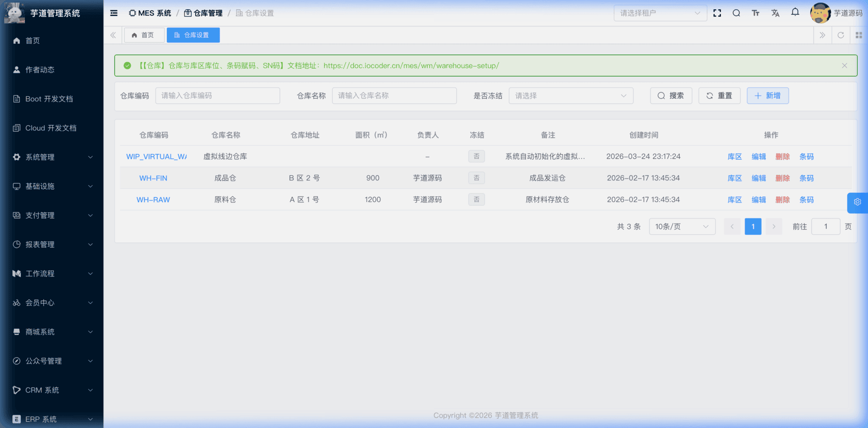This screenshot has height=428, width=868.
Task: Click the 商城系统 shop icon
Action: [17, 332]
